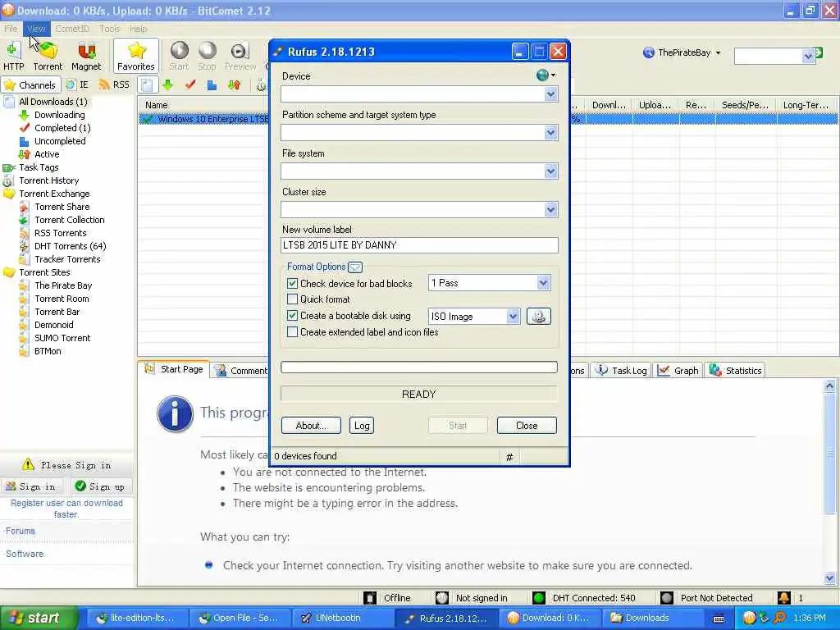Screen dimensions: 840x630
Task: Open the Software link in sidebar
Action: [25, 554]
